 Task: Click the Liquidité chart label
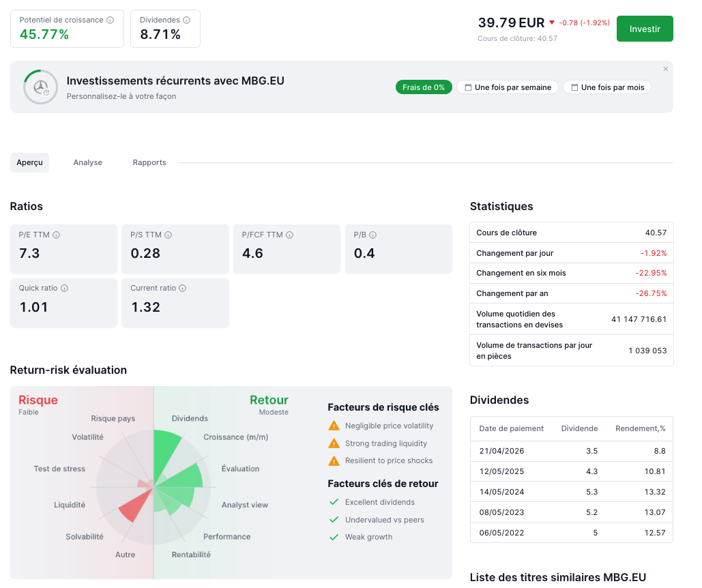70,505
